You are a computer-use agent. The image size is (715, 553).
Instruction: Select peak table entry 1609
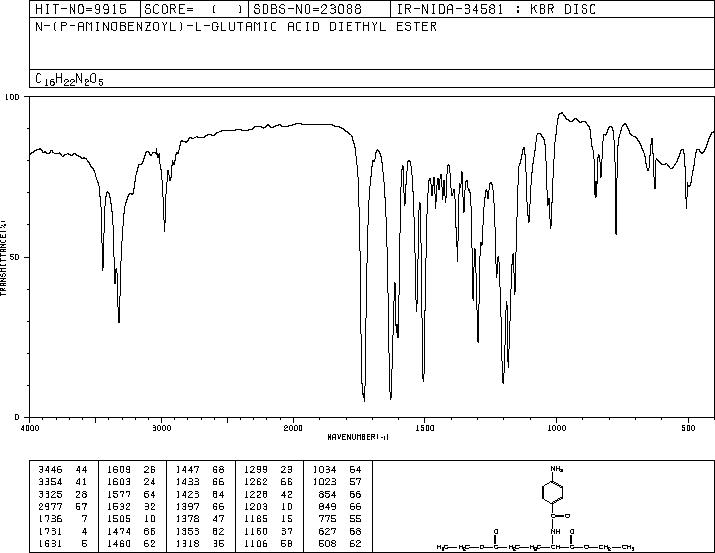(x=119, y=469)
